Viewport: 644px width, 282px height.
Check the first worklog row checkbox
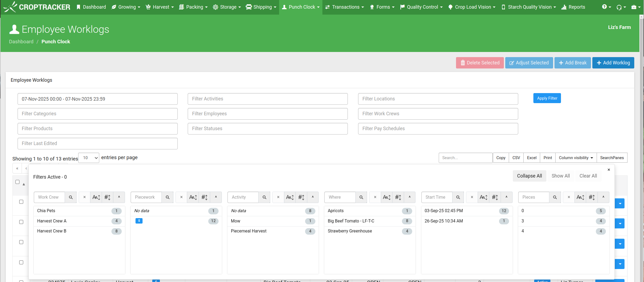[21, 202]
